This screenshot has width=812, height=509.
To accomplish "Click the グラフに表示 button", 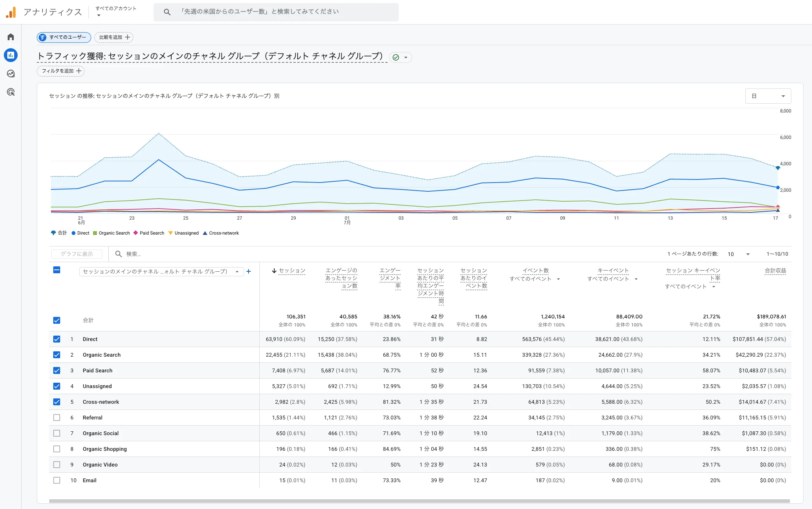I will [x=77, y=254].
